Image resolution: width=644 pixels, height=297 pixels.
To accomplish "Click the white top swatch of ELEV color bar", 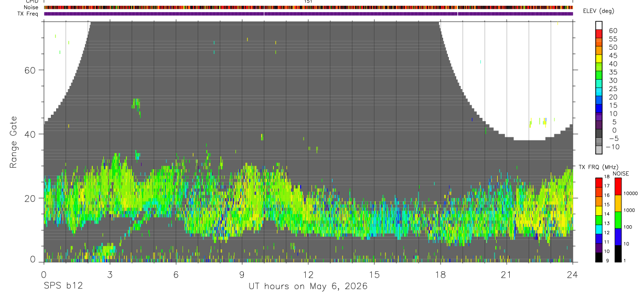I will [x=599, y=25].
